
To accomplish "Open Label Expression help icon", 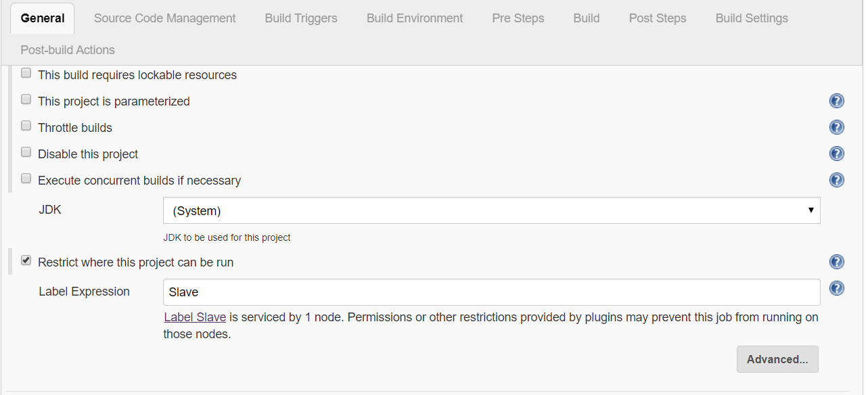I will 836,289.
